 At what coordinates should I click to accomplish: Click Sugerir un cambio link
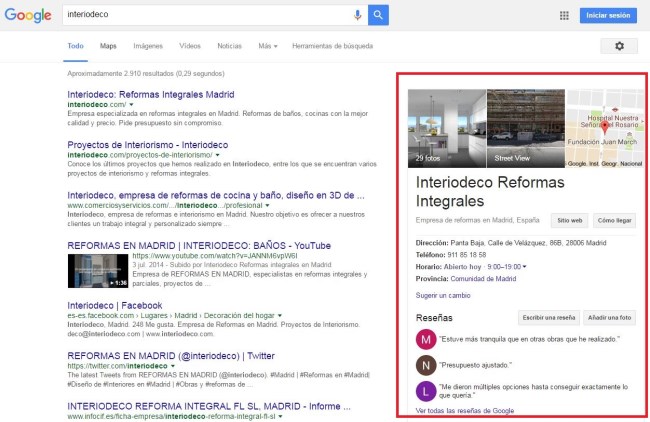click(443, 295)
